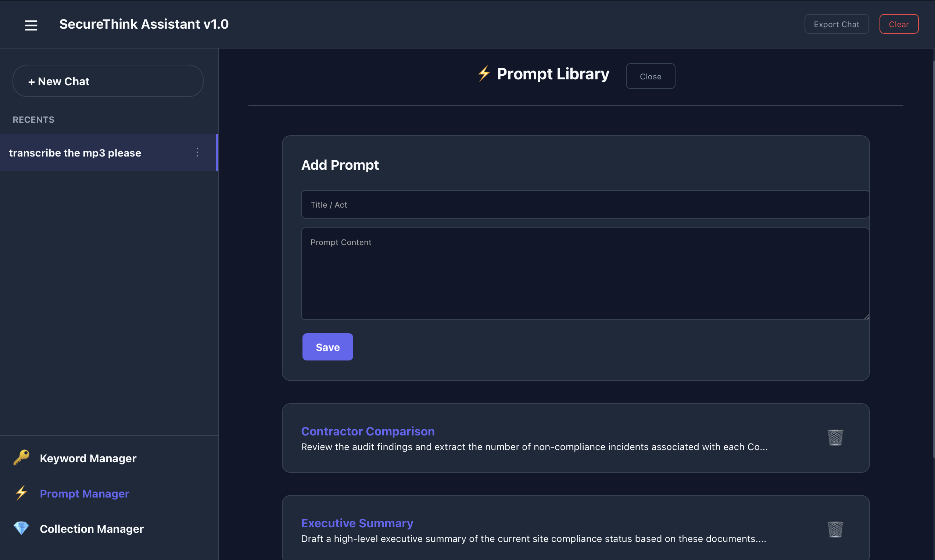Open options for the recent chat (three dots)
The image size is (935, 560).
(197, 152)
